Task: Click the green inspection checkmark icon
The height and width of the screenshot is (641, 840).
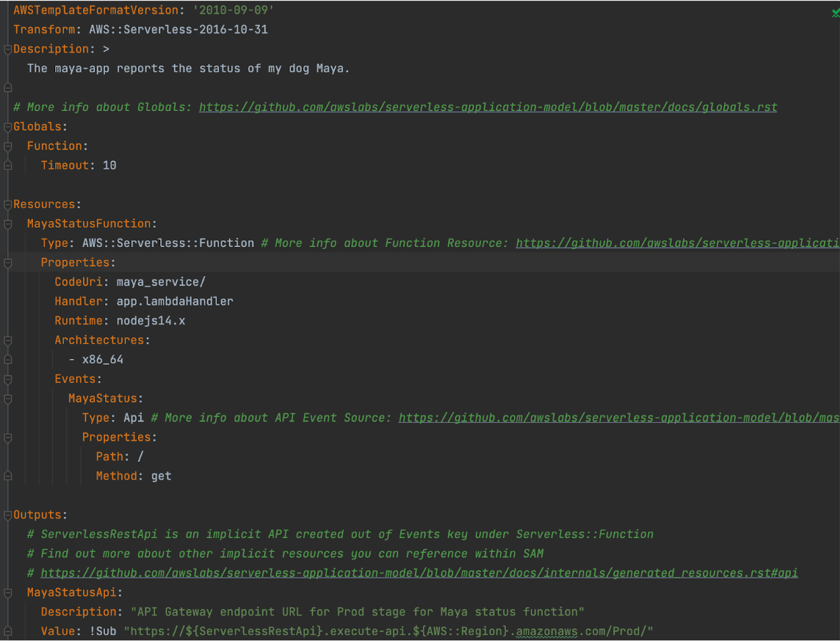Action: [835, 13]
